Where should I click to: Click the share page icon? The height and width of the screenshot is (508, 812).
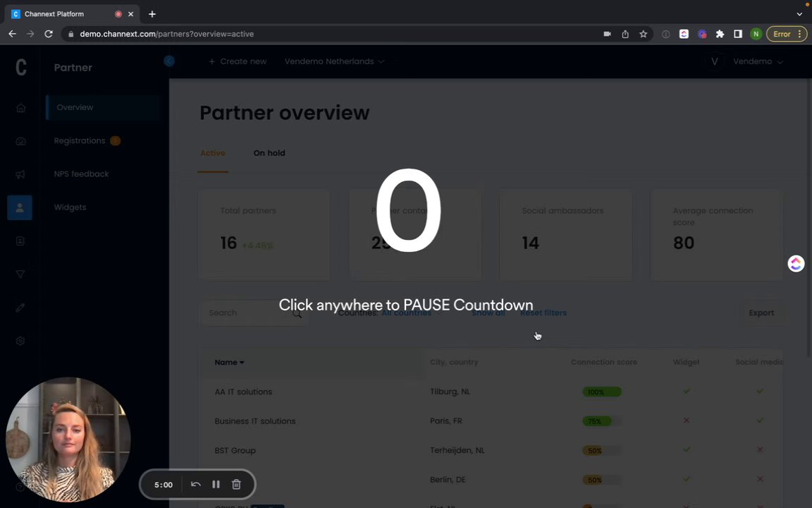625,34
